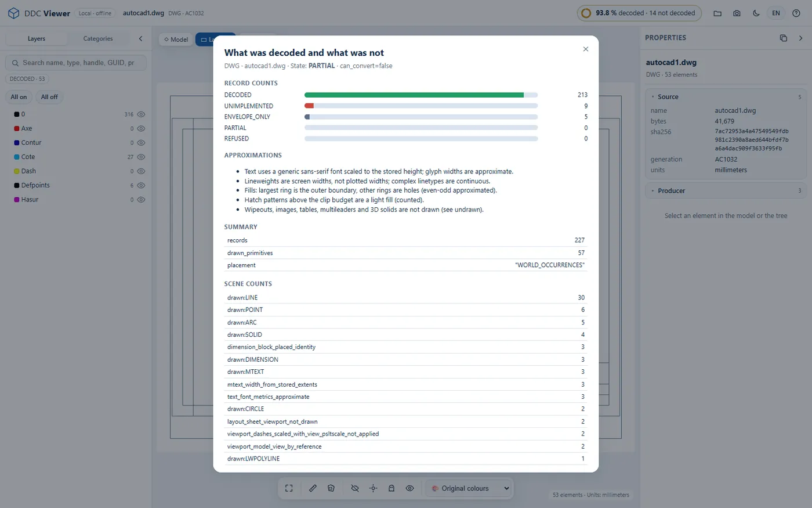Open help with the question mark icon

(x=796, y=13)
